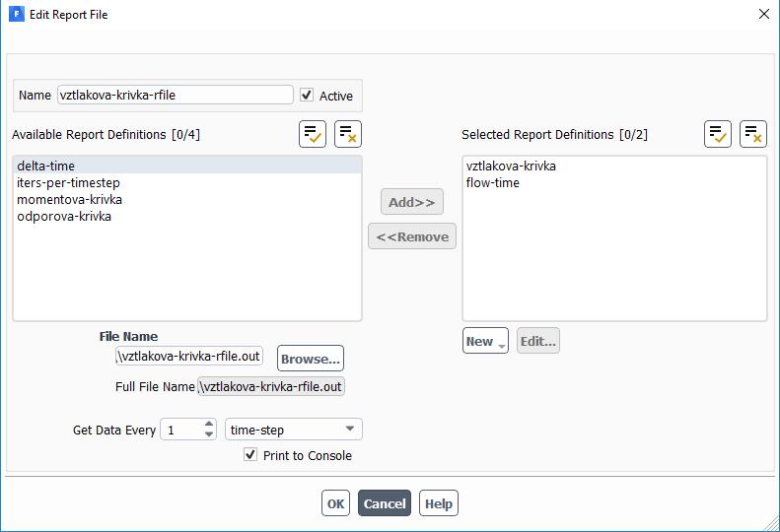The width and height of the screenshot is (780, 532).
Task: Deselect all Selected Report Definitions icon
Action: pos(753,134)
